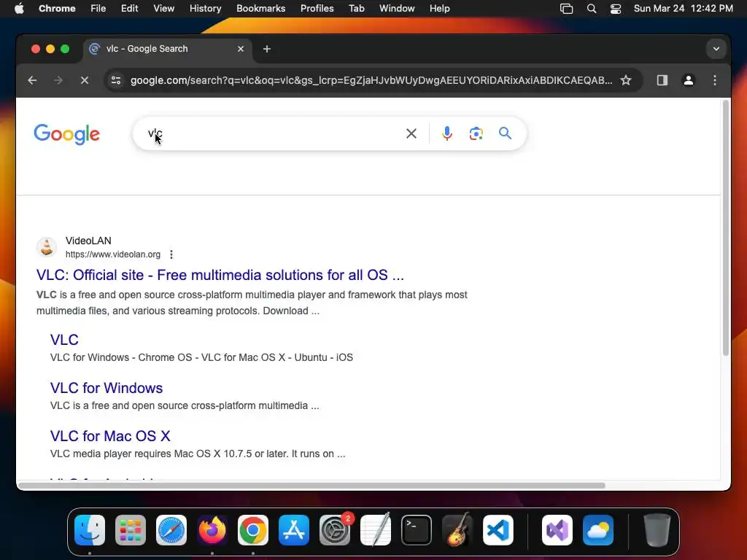Open the Bookmarks menu
This screenshot has height=560, width=747.
(260, 9)
